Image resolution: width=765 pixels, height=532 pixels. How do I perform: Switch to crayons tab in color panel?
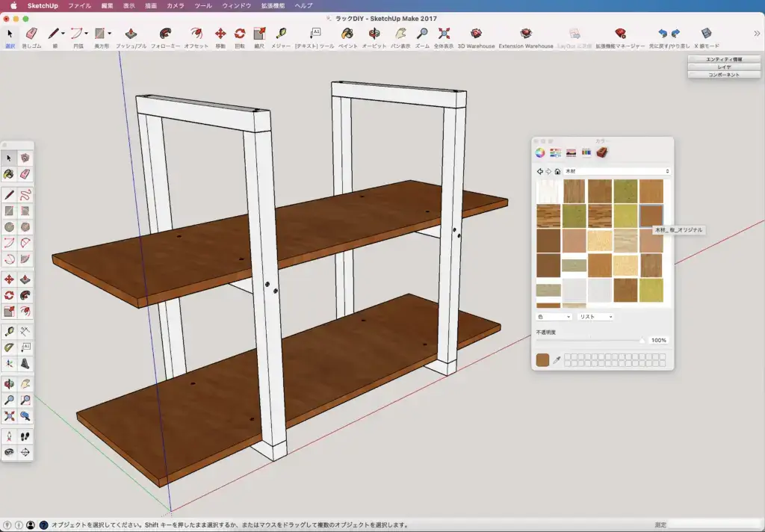[586, 152]
